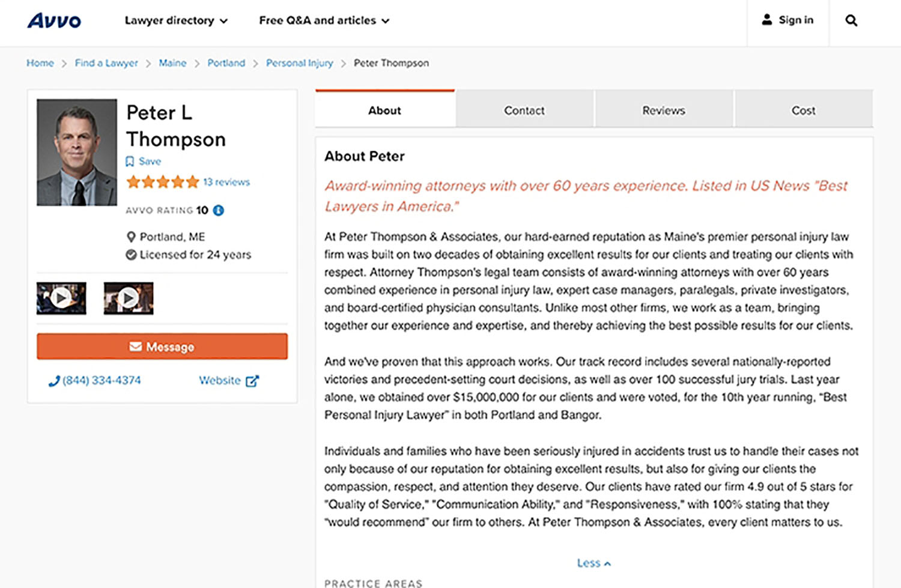This screenshot has height=588, width=901.
Task: Open the 13 reviews link
Action: tap(226, 182)
